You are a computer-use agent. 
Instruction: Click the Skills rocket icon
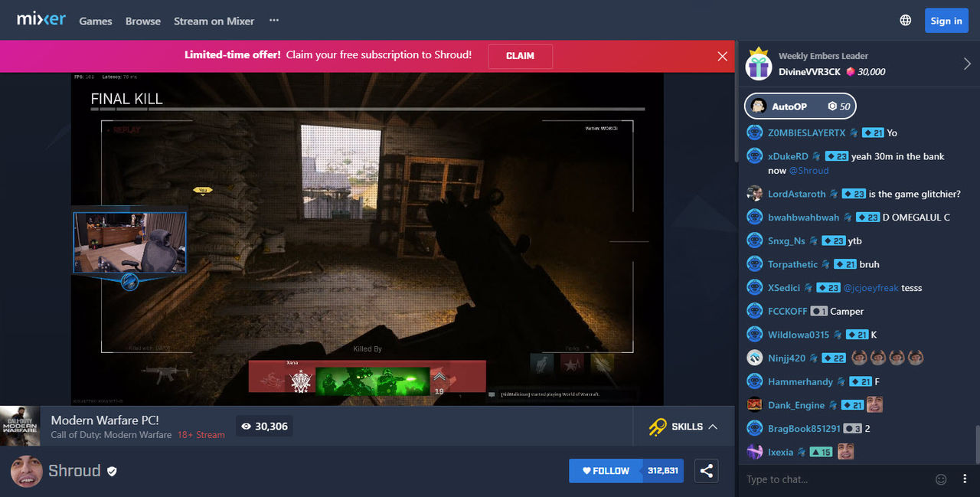point(657,427)
